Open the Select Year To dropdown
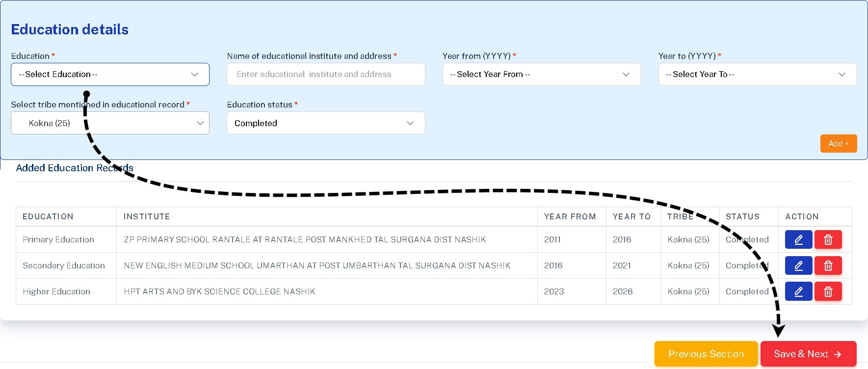This screenshot has height=369, width=868. point(757,75)
